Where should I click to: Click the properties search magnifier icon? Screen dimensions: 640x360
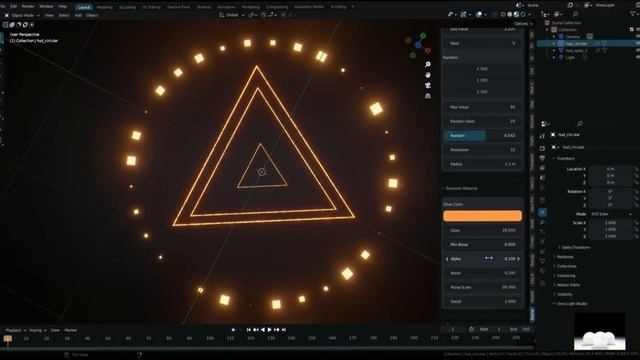point(580,123)
